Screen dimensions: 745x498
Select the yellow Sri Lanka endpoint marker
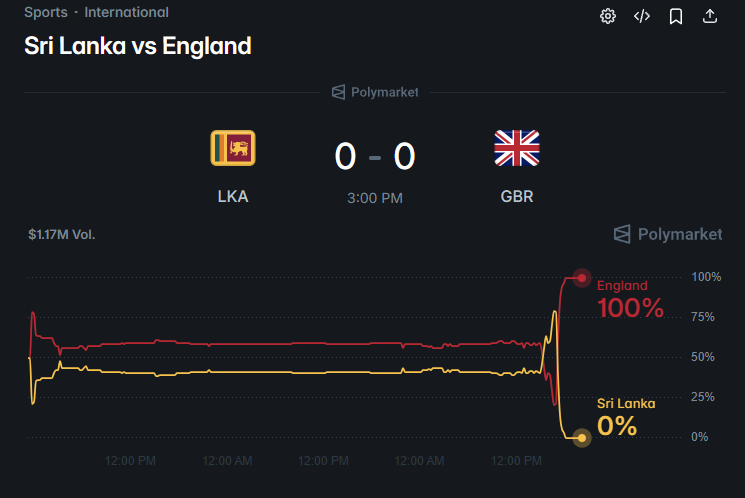click(x=582, y=438)
